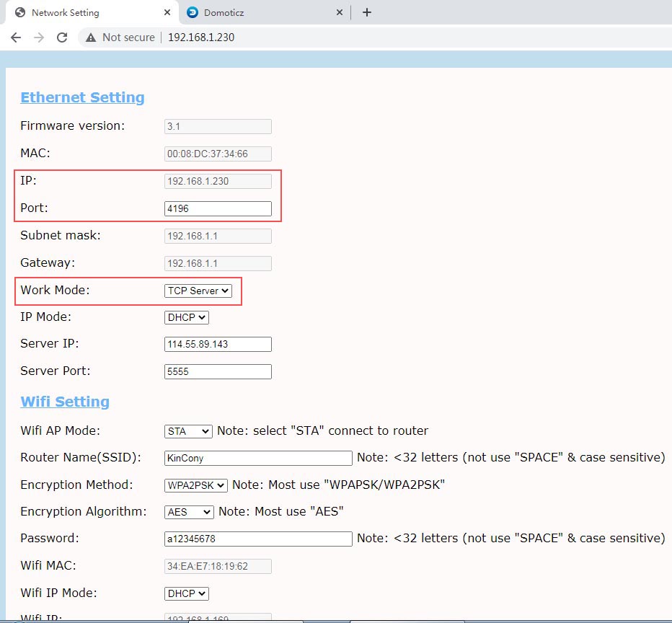
Task: Close the Network Setting tab
Action: tap(167, 12)
